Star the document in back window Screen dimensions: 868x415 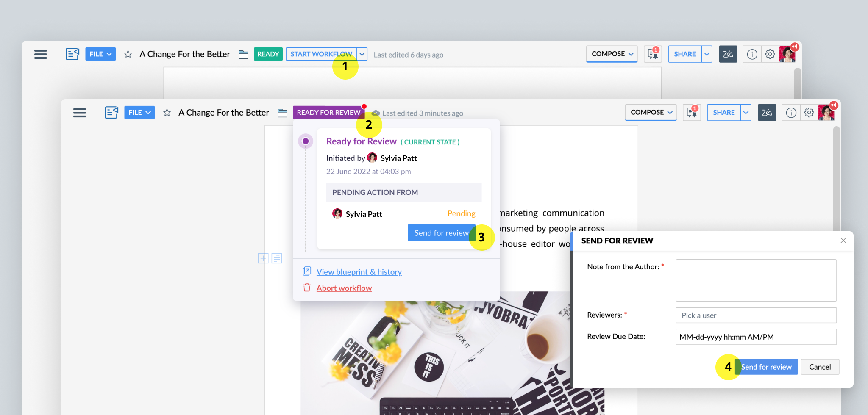(128, 54)
